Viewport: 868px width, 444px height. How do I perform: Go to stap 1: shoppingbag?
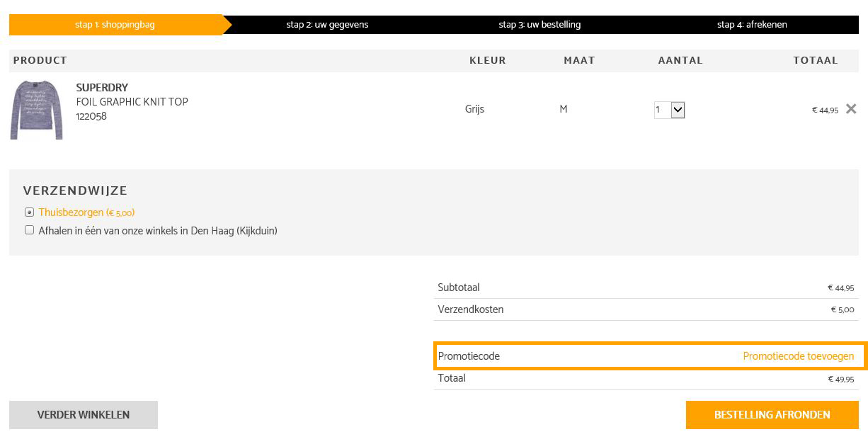[115, 25]
